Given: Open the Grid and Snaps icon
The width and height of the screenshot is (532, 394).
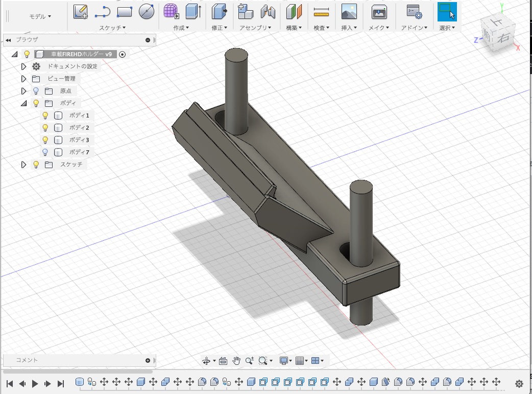Looking at the screenshot, I should [x=299, y=361].
